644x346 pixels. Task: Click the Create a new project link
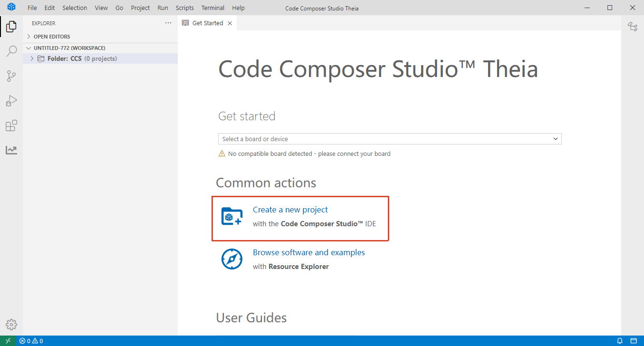290,210
